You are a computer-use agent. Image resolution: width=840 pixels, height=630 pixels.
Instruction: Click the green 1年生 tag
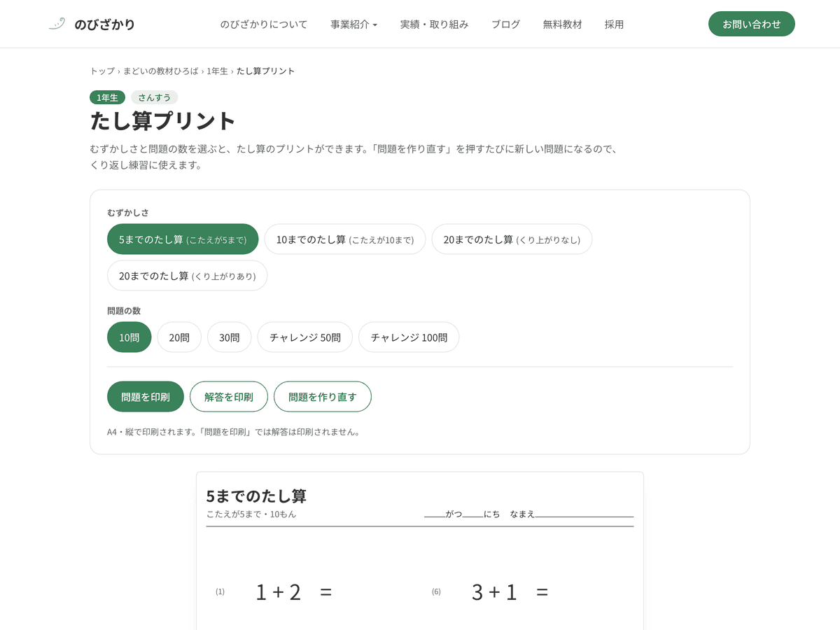click(x=107, y=97)
